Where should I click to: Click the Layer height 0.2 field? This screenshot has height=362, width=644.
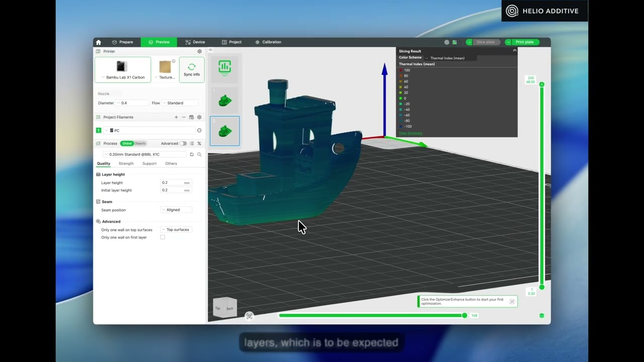pyautogui.click(x=176, y=183)
